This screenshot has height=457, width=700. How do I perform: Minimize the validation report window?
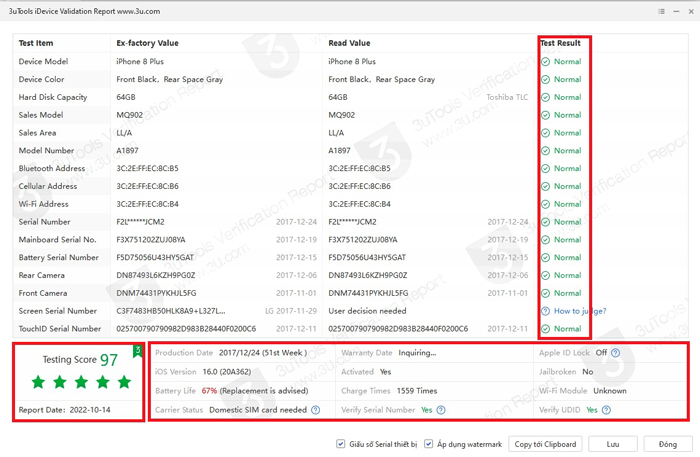pos(676,11)
